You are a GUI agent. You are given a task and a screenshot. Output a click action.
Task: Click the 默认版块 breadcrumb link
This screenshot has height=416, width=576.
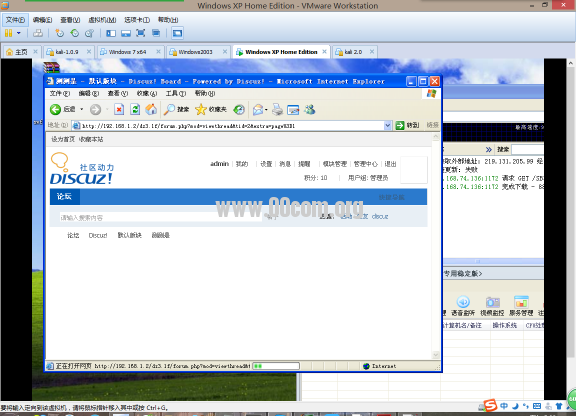tap(129, 235)
